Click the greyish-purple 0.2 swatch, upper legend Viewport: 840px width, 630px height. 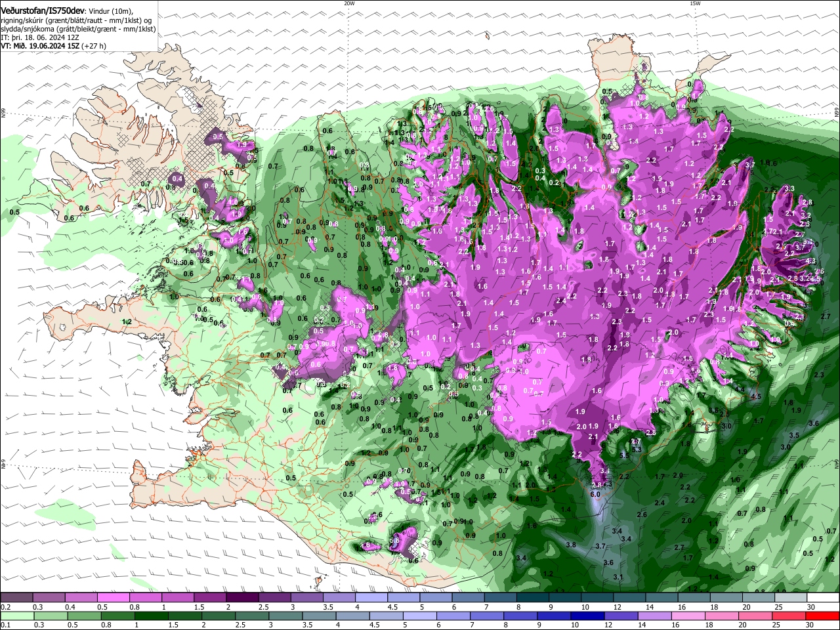click(16, 598)
